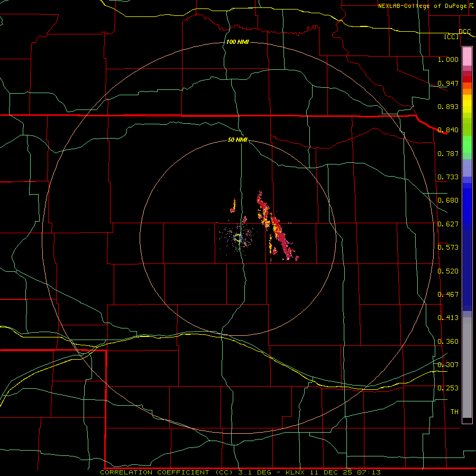Screen dimensions: 476x476
Task: Click the 0.467 scale value
Action: tap(448, 295)
